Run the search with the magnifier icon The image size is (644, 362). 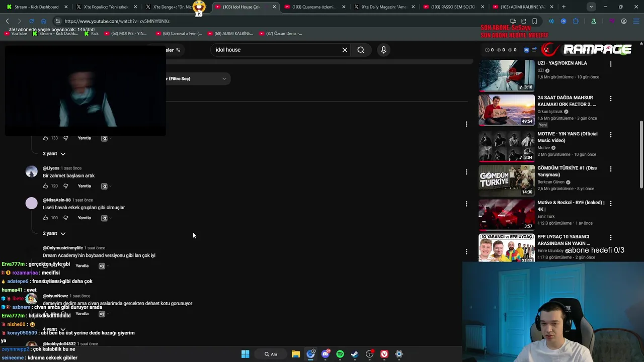tap(361, 50)
